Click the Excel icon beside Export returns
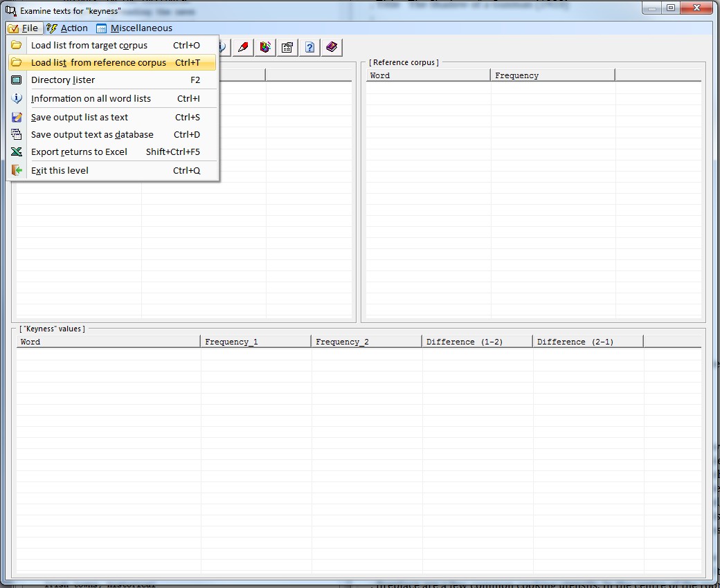 [x=17, y=152]
